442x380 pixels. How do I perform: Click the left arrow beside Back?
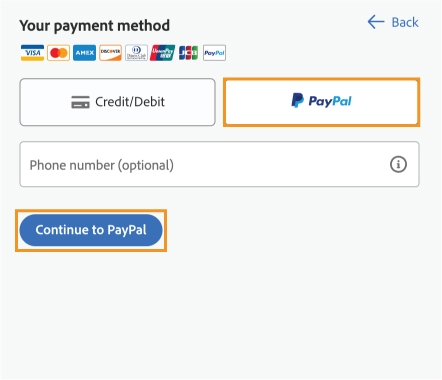376,22
